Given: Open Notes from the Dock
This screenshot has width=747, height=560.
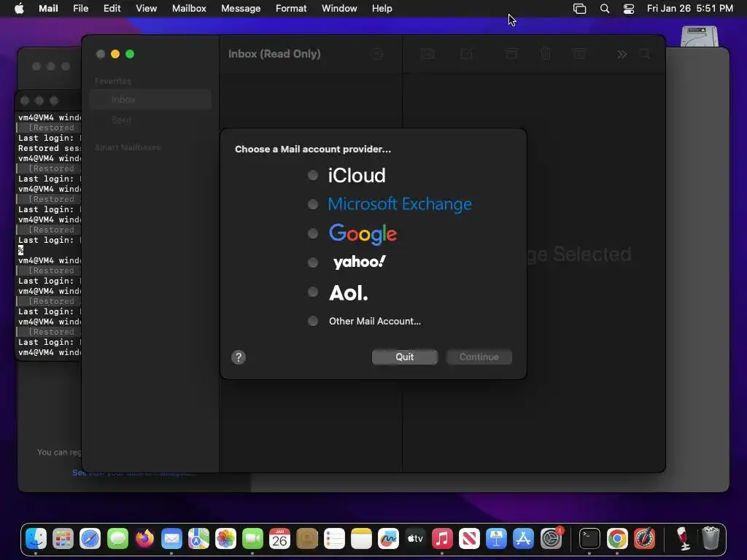Looking at the screenshot, I should pyautogui.click(x=361, y=539).
